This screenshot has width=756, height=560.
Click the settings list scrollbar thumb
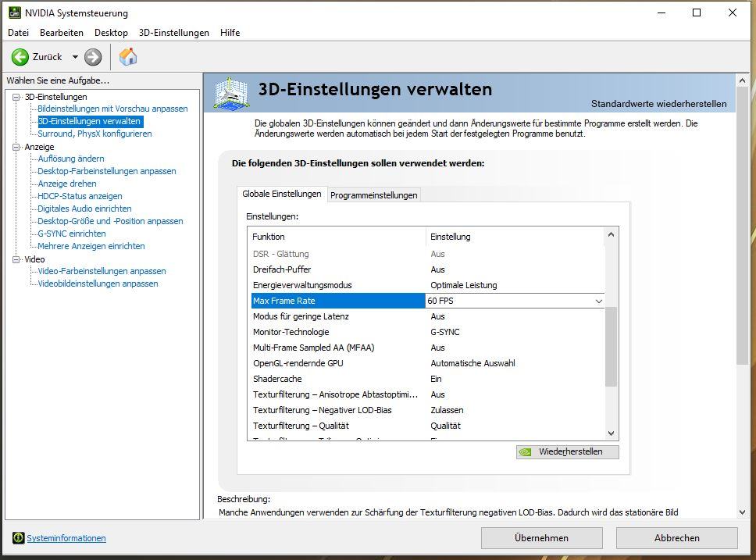pyautogui.click(x=611, y=347)
